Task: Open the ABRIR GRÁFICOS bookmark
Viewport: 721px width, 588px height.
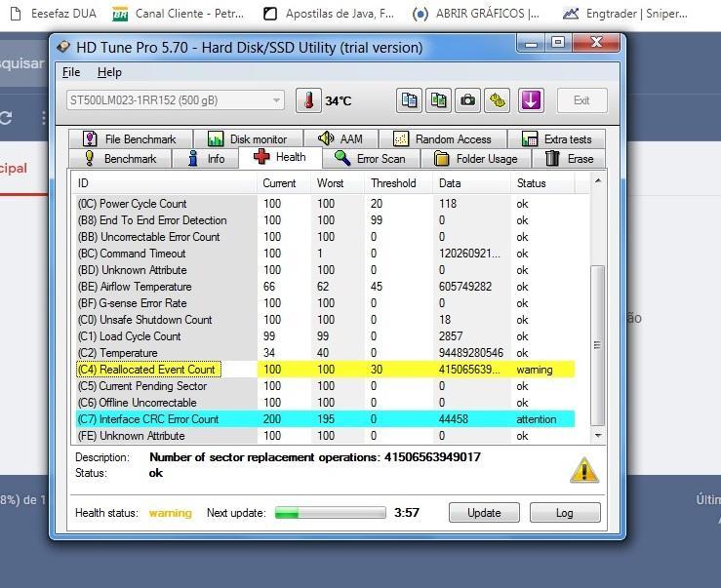Action: 476,14
